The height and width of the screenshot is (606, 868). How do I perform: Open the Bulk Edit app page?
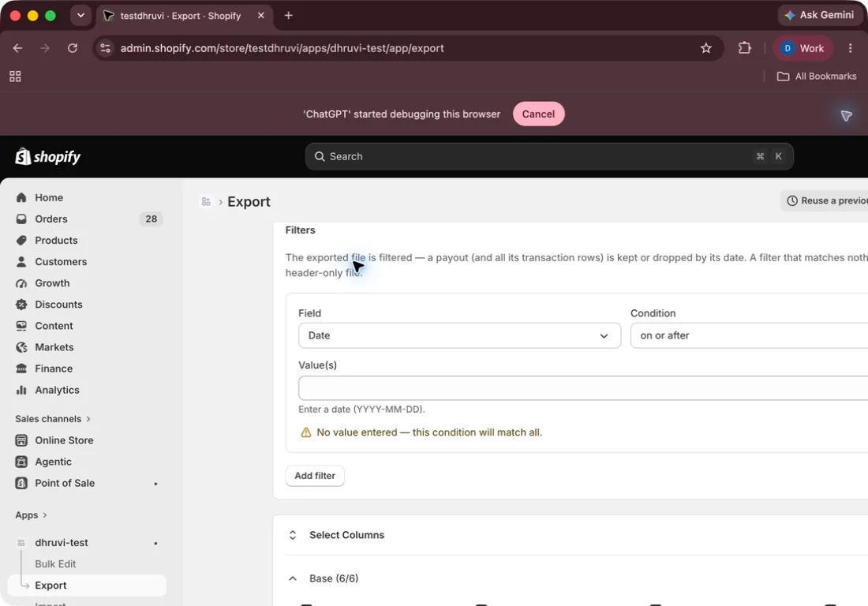click(x=55, y=564)
